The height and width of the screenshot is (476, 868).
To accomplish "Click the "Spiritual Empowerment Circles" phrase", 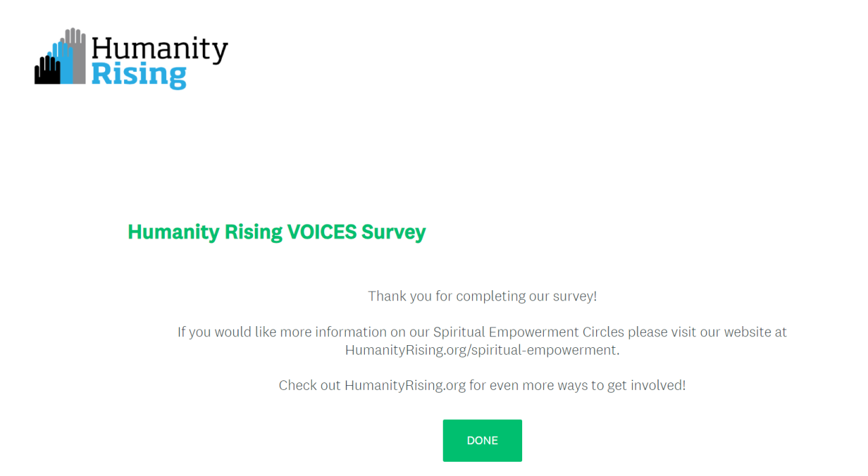I will [528, 332].
